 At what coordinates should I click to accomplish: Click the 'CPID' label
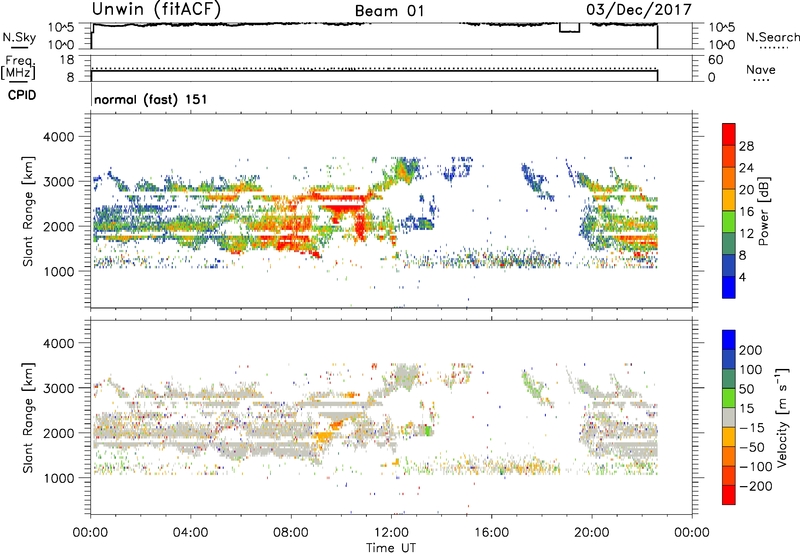22,95
